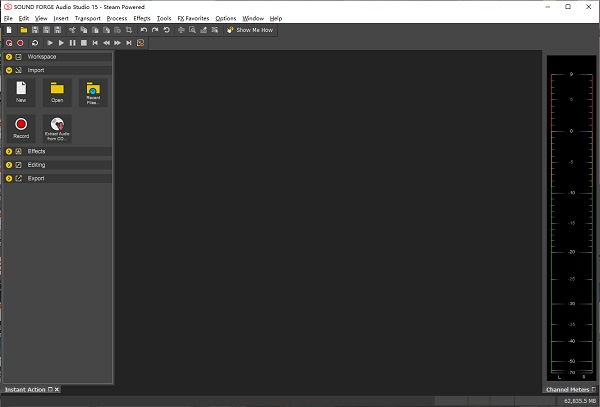The image size is (600, 407).
Task: Open the File menu
Action: click(8, 18)
